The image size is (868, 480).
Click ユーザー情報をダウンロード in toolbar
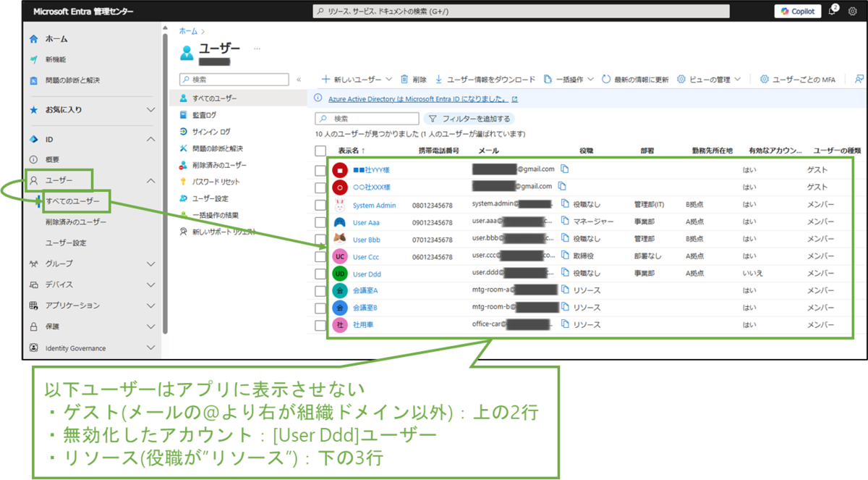[485, 79]
